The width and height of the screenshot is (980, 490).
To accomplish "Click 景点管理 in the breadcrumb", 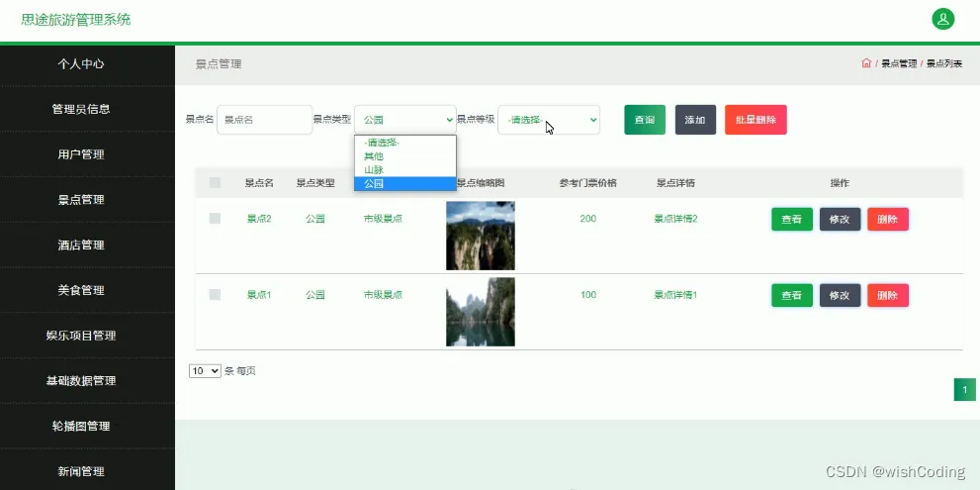I will 899,63.
